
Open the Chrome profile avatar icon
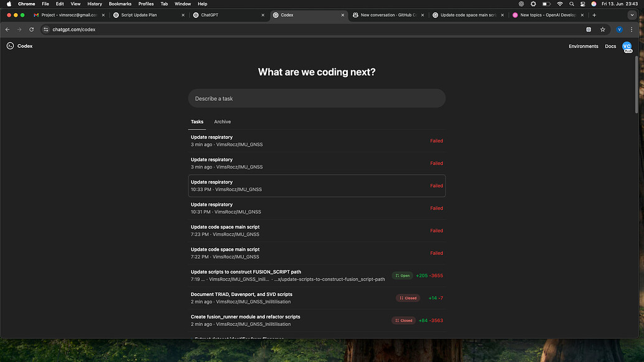pos(618,29)
